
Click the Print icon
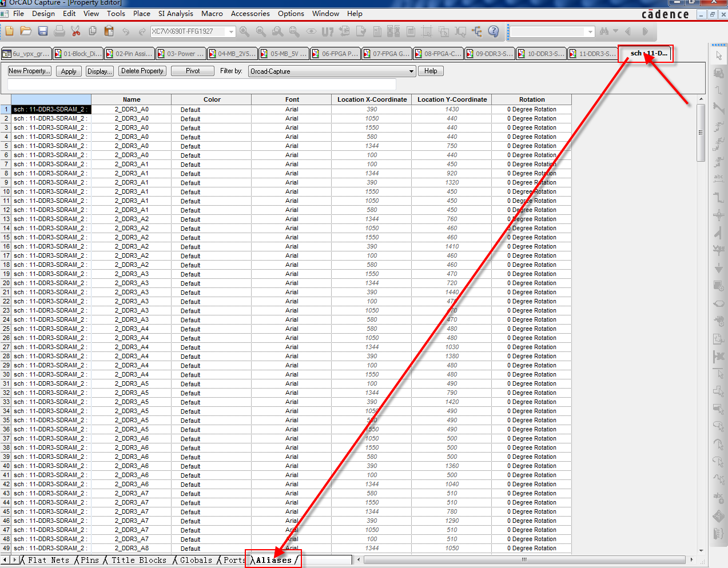[59, 31]
